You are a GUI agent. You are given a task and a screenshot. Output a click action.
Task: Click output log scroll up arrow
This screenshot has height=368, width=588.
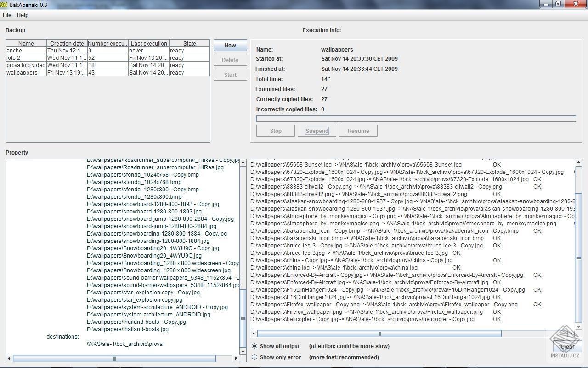(x=578, y=162)
